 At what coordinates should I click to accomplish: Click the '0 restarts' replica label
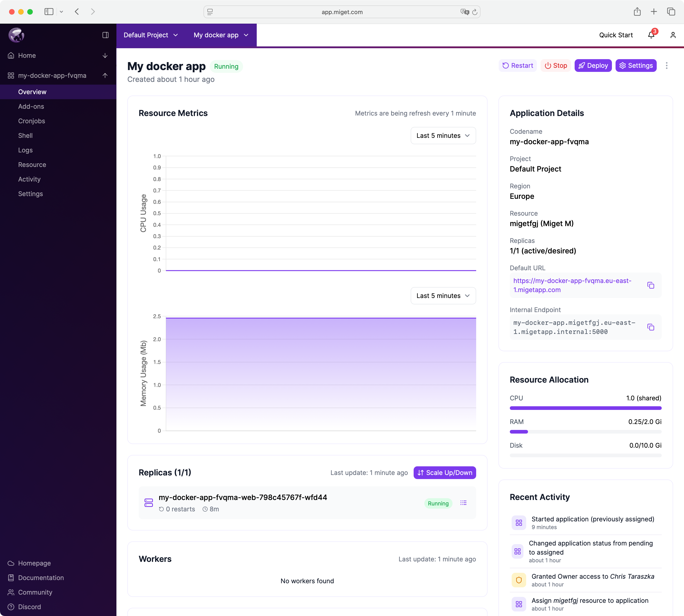(x=177, y=509)
